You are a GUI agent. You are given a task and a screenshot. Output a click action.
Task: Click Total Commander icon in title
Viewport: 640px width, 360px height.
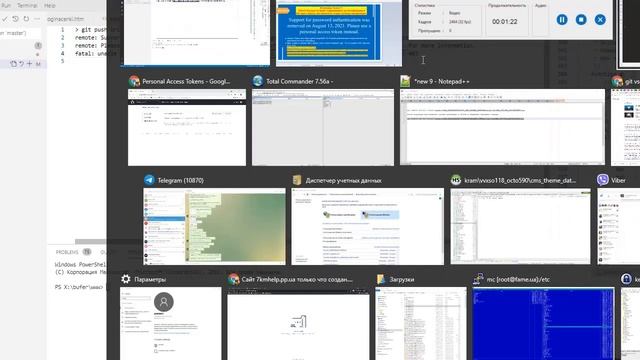258,81
